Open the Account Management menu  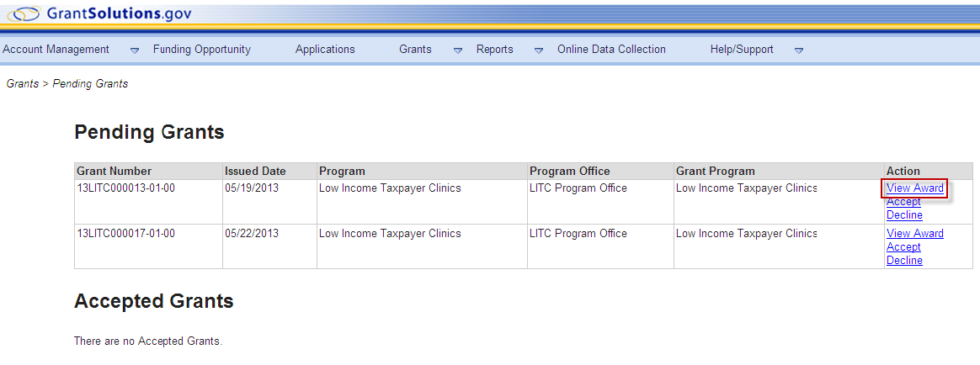[x=56, y=50]
